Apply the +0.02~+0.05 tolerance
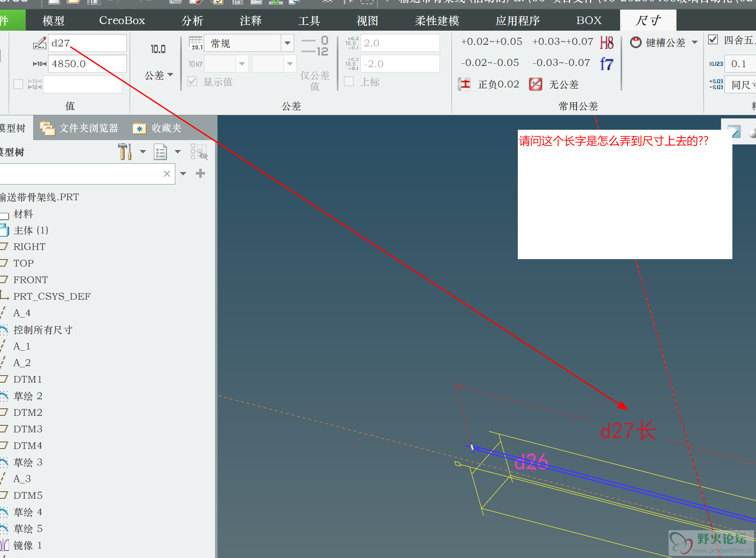This screenshot has width=756, height=558. coord(492,41)
